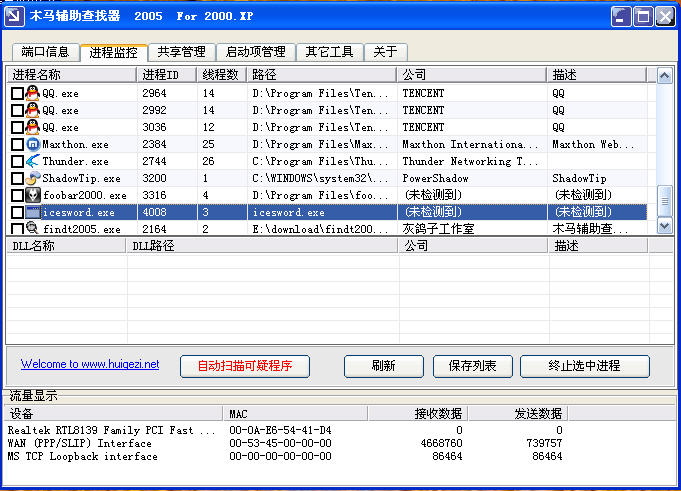Click the QQ penguin icon for process 2964
681x491 pixels.
click(33, 93)
